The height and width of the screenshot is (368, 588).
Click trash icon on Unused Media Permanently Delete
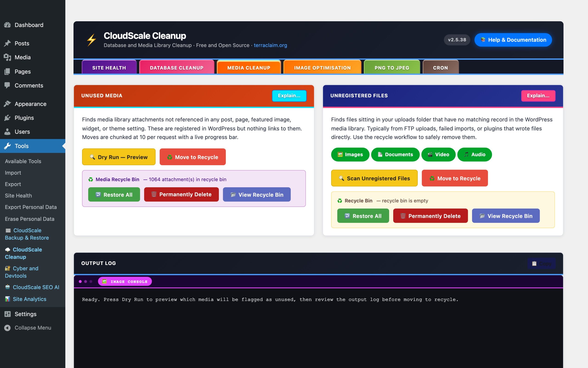click(154, 194)
